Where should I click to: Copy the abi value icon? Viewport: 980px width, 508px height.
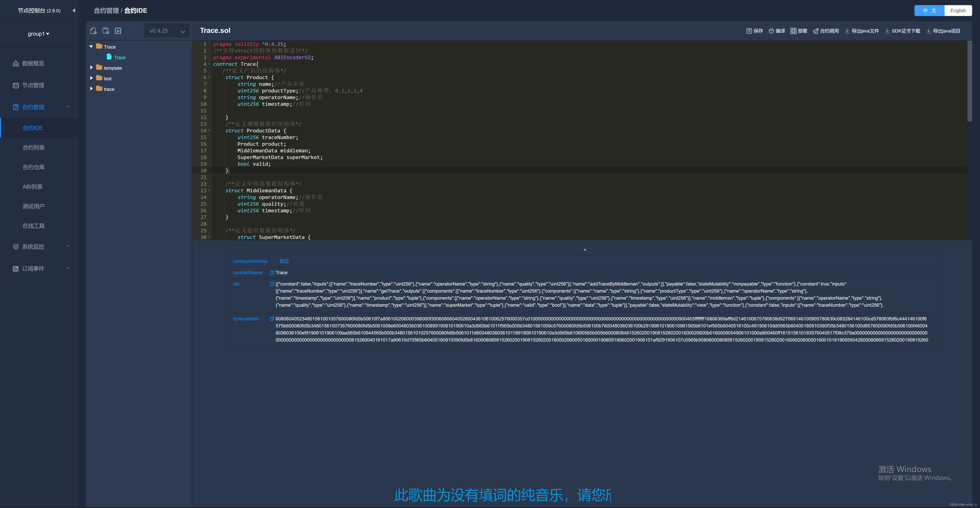[x=272, y=284]
